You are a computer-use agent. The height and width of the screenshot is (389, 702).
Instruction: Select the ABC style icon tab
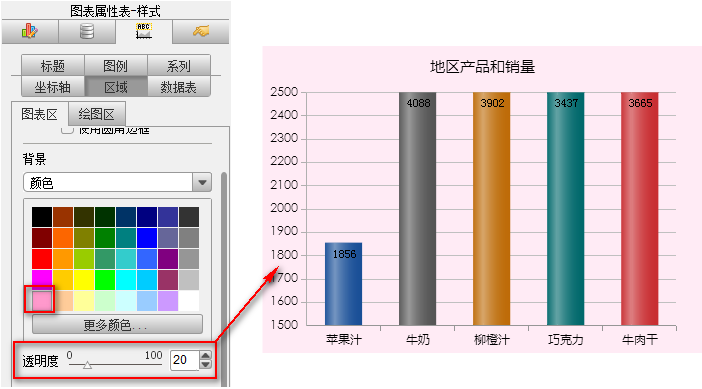(144, 31)
